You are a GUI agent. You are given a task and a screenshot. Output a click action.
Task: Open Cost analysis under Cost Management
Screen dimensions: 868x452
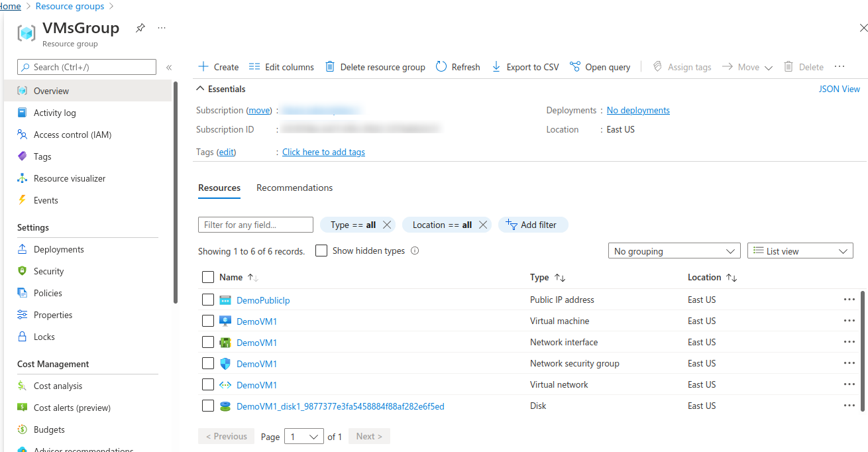click(x=59, y=385)
